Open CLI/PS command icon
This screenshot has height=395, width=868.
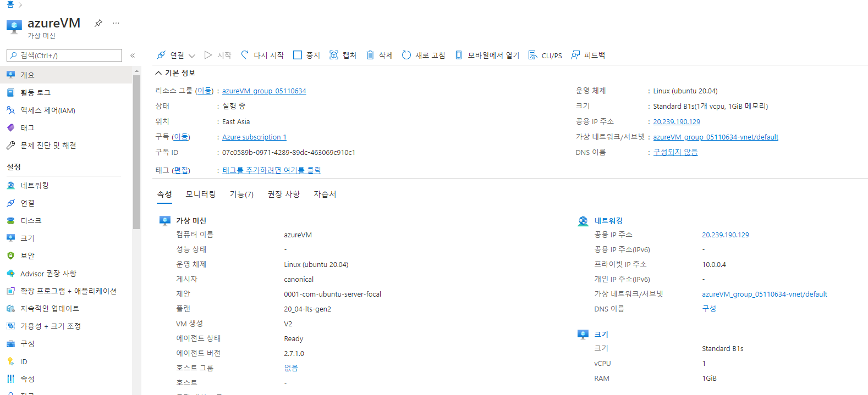(532, 55)
